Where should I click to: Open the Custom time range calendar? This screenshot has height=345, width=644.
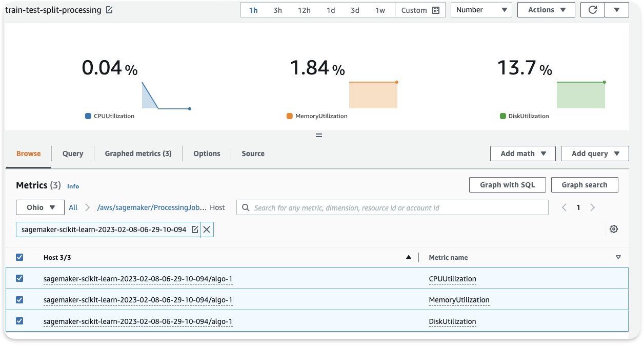[x=420, y=10]
